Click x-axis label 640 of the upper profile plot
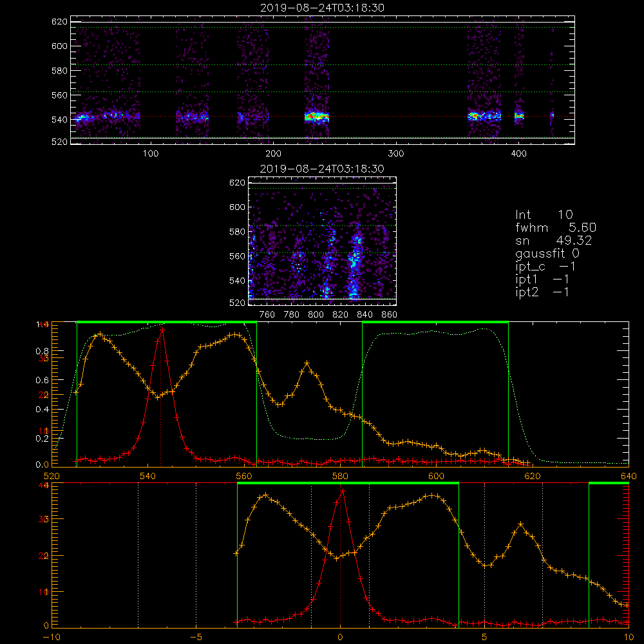The height and width of the screenshot is (644, 644). (629, 477)
